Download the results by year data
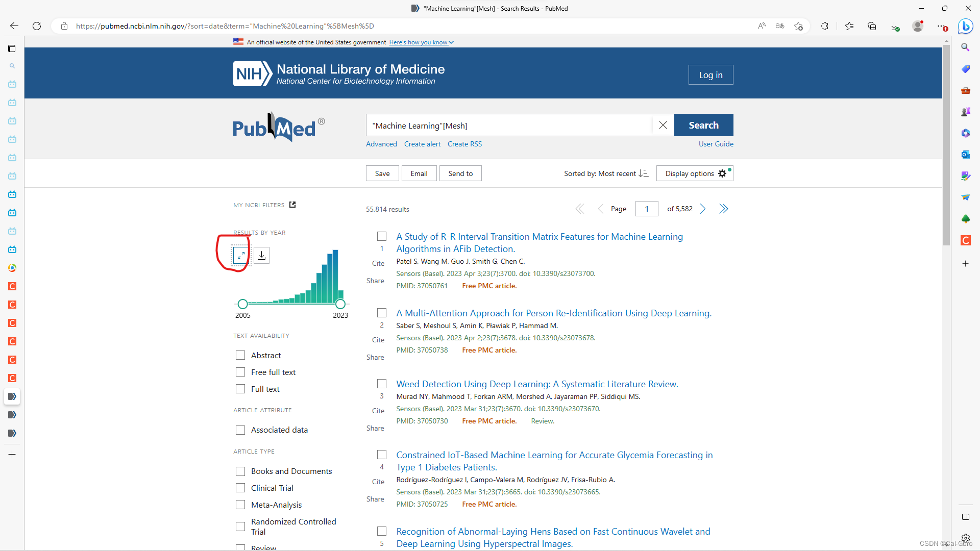980x551 pixels. point(261,255)
